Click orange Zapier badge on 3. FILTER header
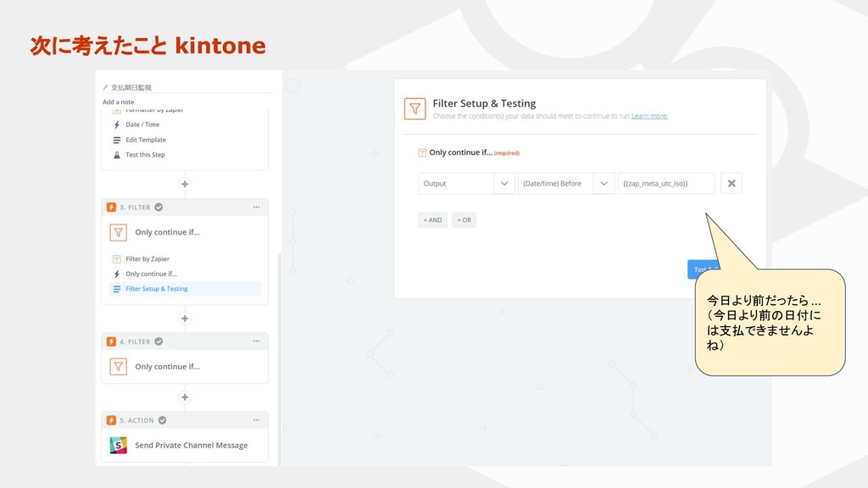The image size is (868, 488). [x=111, y=207]
